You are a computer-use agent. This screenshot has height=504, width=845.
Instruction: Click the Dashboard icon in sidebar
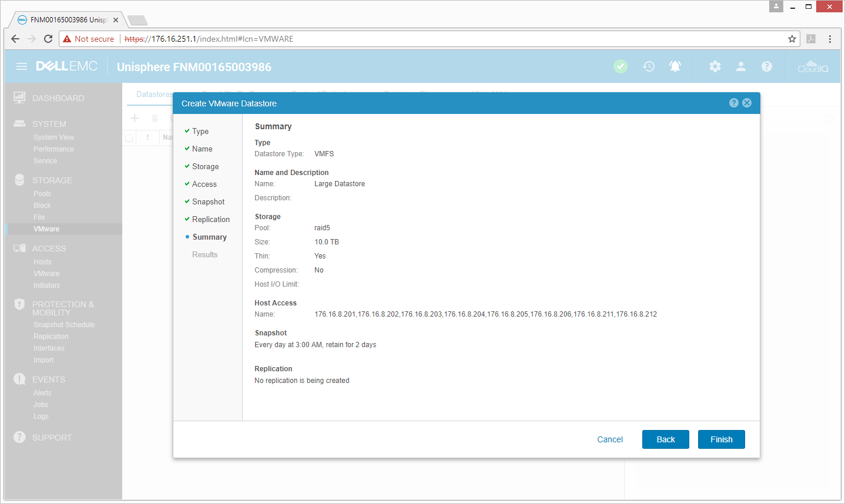click(x=19, y=98)
